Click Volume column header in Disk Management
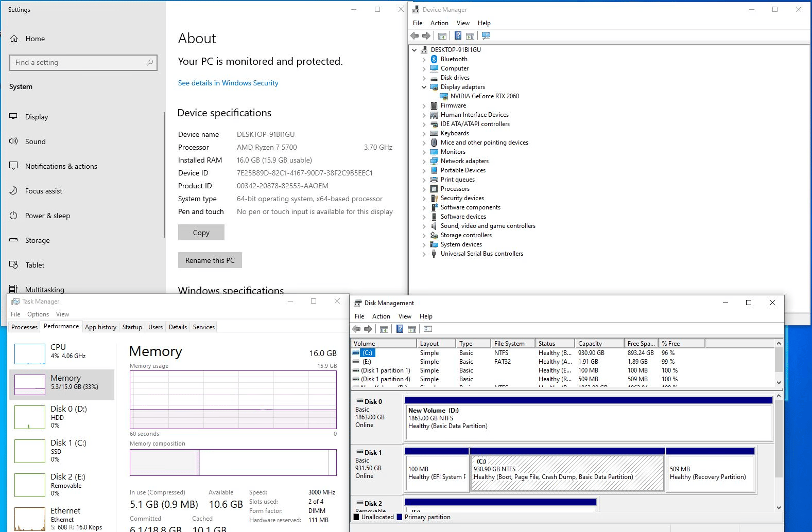Screen dimensions: 812x532 384,343
